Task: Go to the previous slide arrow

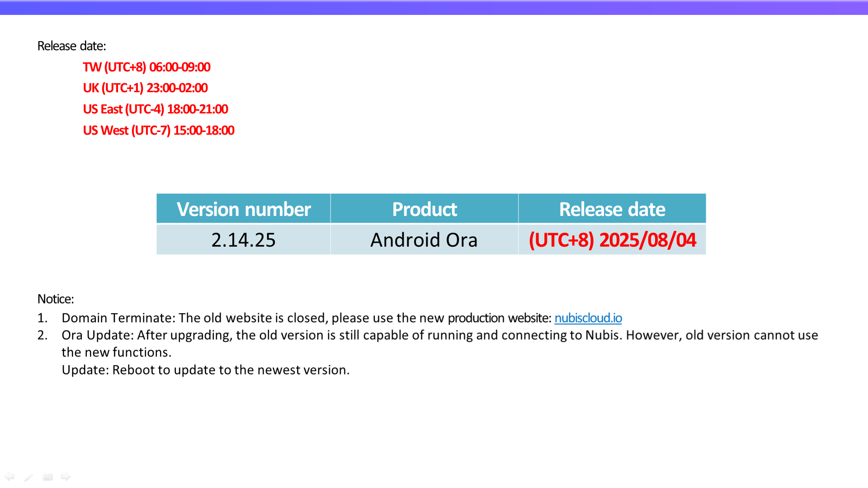Action: pyautogui.click(x=9, y=477)
